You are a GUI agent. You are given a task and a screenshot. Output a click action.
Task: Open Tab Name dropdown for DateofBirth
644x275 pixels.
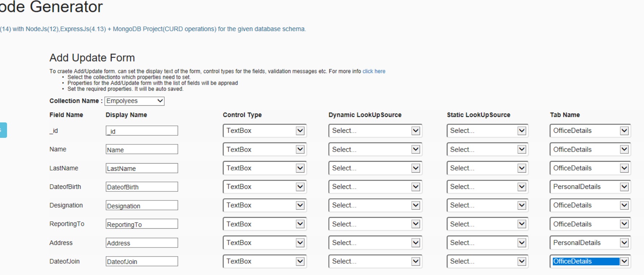[x=590, y=187]
